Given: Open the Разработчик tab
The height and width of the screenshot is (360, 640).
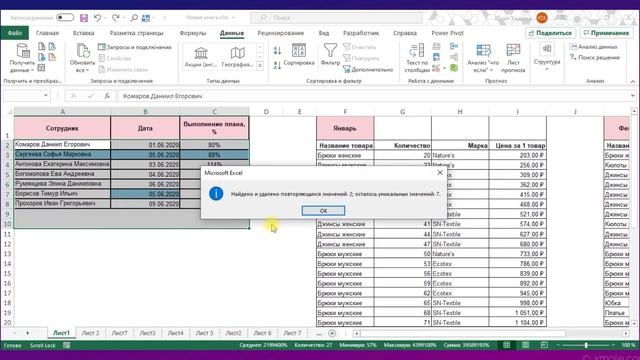Looking at the screenshot, I should tap(361, 33).
